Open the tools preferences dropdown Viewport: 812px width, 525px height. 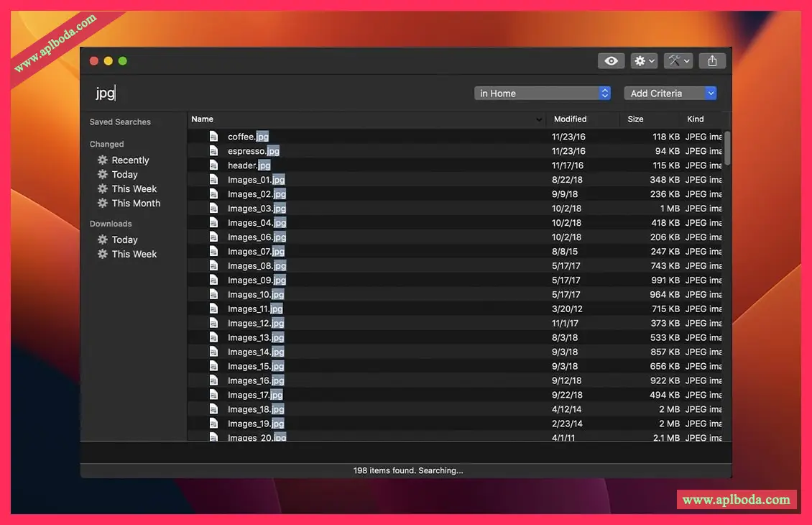pos(678,61)
